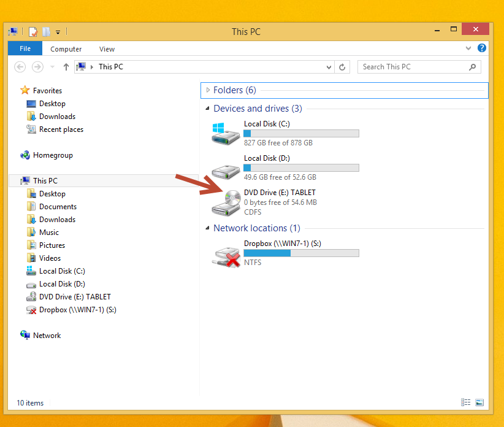Click the Favorites star icon

25,90
